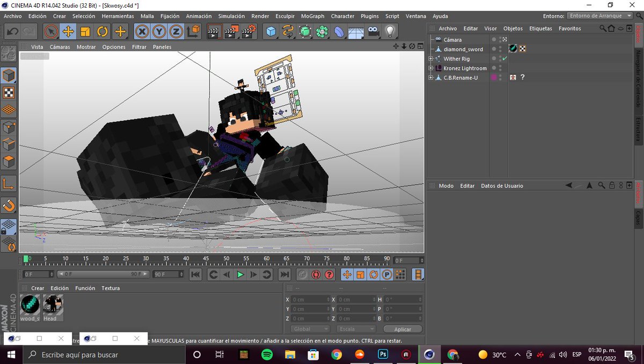Expand the Wither Rig object tree
Screen dimensions: 644x364
point(431,59)
